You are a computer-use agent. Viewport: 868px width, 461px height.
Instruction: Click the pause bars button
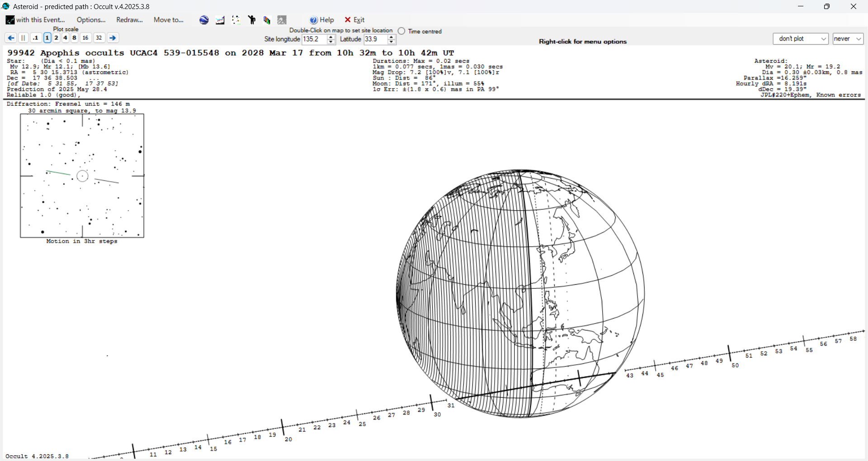coord(24,38)
